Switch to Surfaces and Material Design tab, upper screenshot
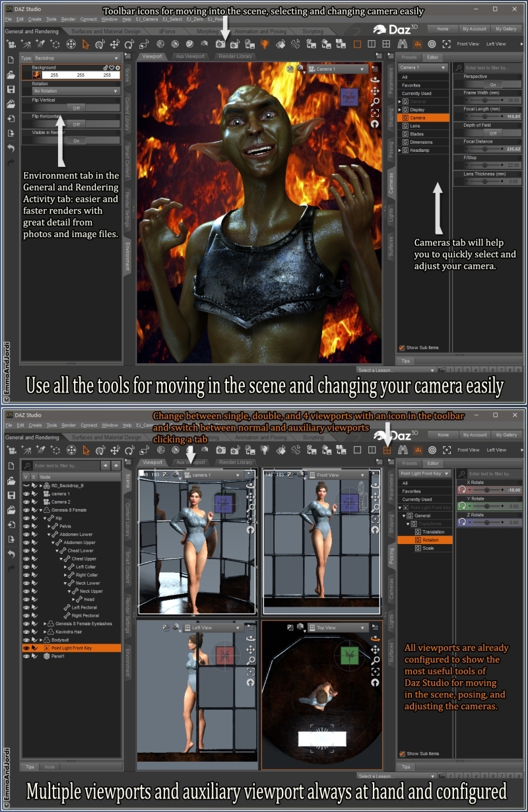This screenshot has height=812, width=528. [x=106, y=31]
